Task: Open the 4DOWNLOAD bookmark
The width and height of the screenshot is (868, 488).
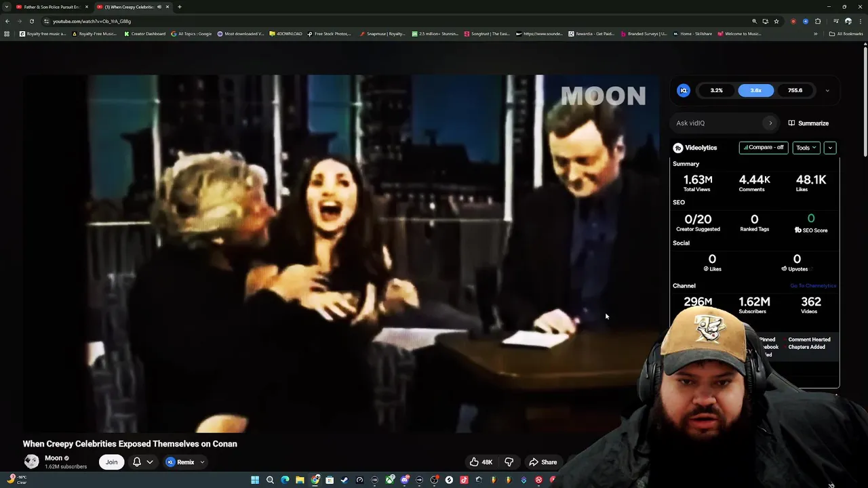Action: (x=286, y=34)
